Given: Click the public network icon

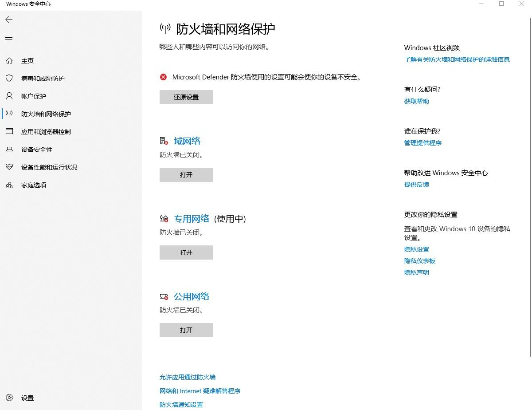Looking at the screenshot, I should (164, 296).
